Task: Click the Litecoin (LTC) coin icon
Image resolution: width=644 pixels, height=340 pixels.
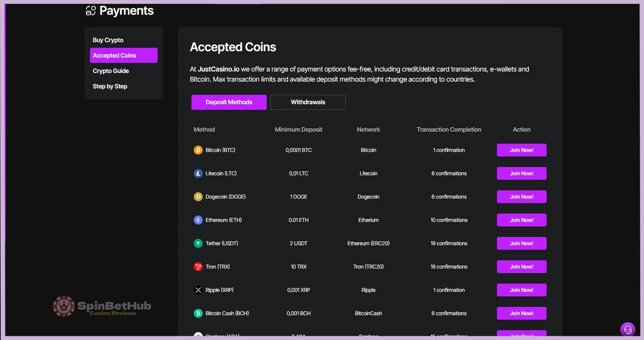Action: (x=198, y=173)
